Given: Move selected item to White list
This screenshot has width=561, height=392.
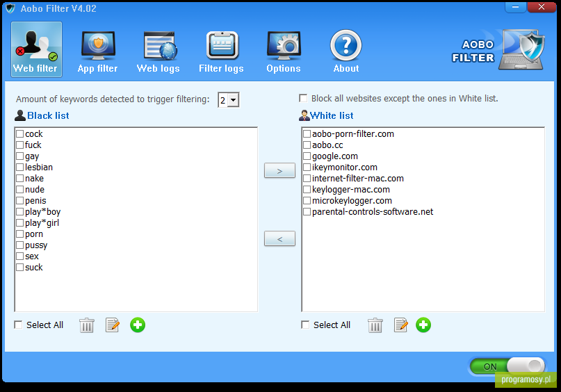Looking at the screenshot, I should 279,170.
